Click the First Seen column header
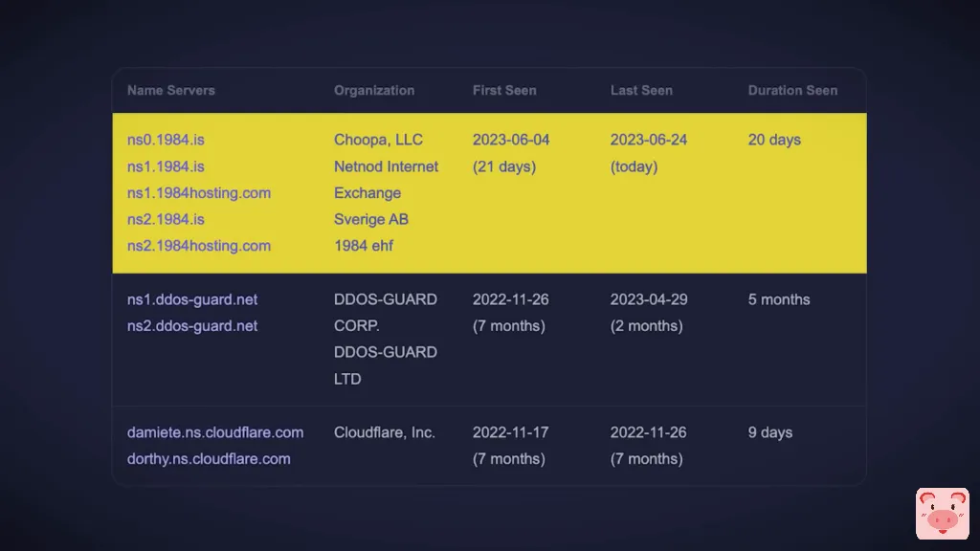Screen dimensions: 980x551 [504, 90]
